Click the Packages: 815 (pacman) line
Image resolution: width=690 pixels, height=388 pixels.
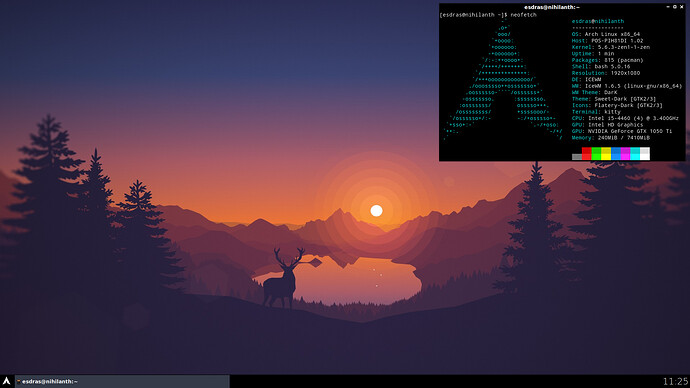(x=607, y=60)
